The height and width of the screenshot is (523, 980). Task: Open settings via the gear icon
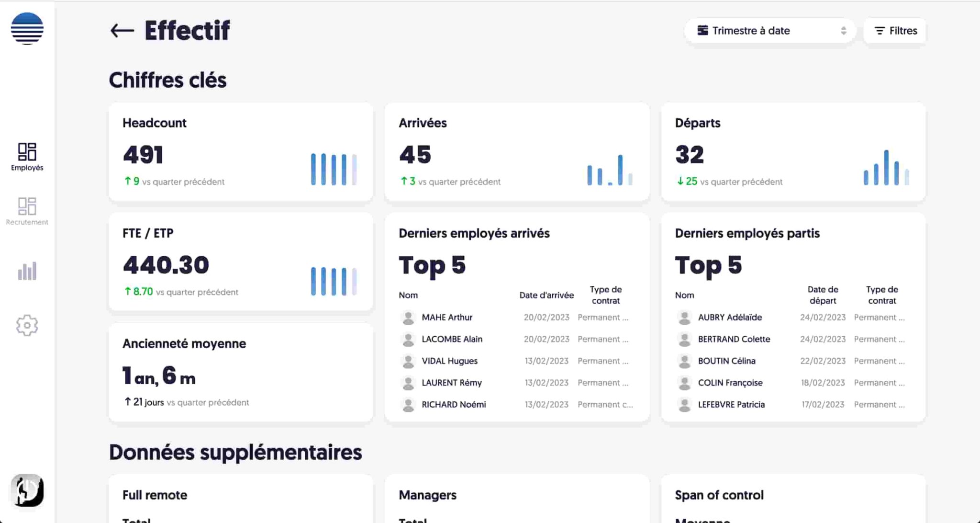(x=27, y=325)
